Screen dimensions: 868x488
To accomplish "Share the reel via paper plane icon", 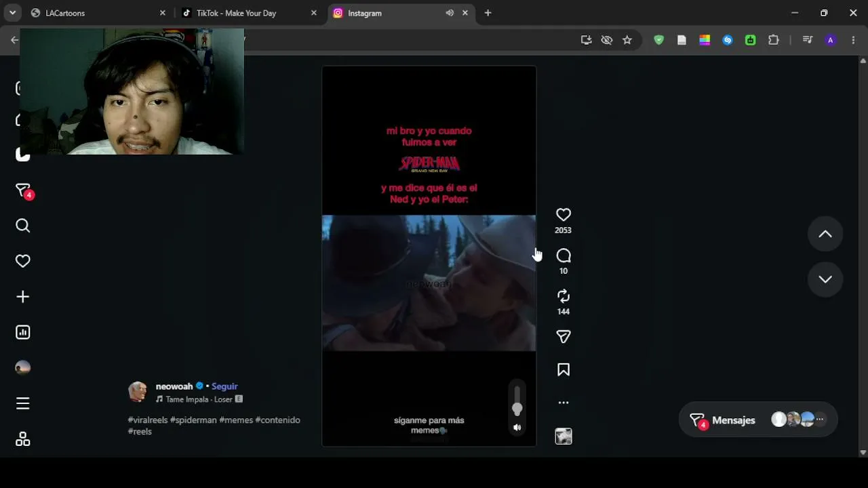I will tap(563, 337).
